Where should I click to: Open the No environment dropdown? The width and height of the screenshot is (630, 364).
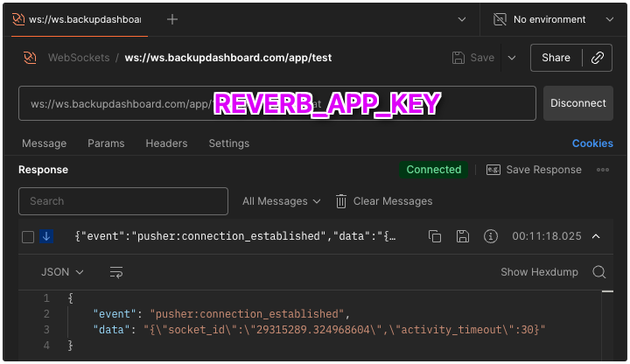(x=551, y=18)
